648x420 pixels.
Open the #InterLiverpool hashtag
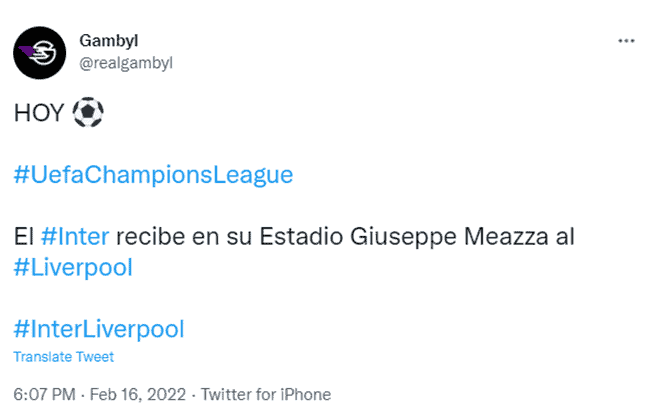[x=99, y=329]
